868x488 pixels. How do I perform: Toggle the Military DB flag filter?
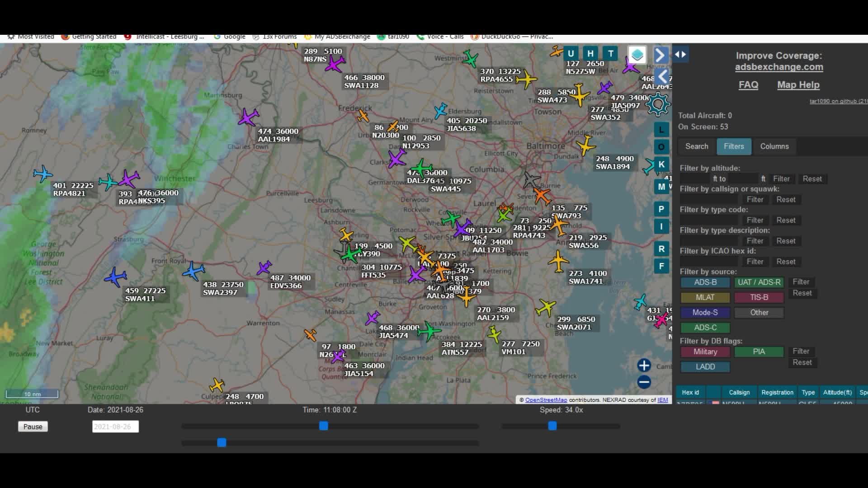click(705, 352)
